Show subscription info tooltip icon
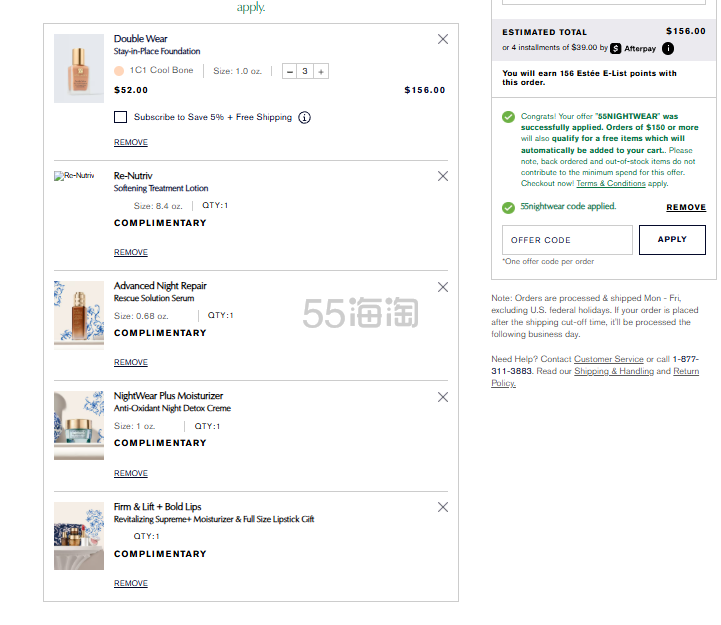 click(305, 118)
